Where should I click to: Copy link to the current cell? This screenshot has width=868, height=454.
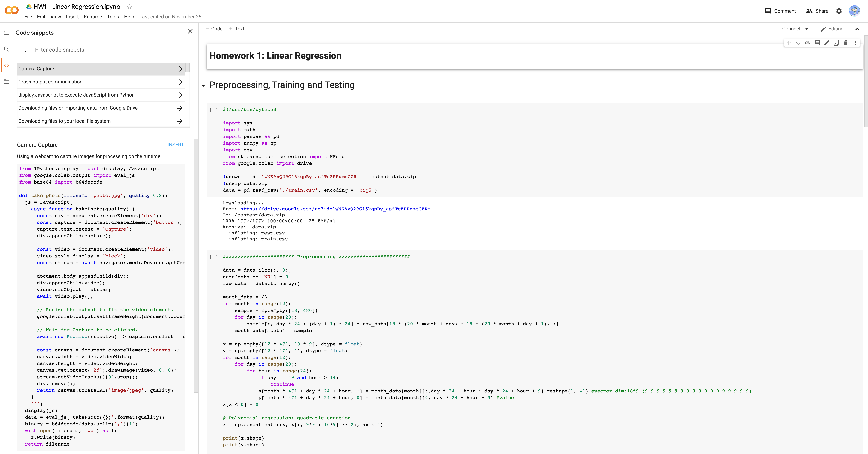click(x=807, y=43)
